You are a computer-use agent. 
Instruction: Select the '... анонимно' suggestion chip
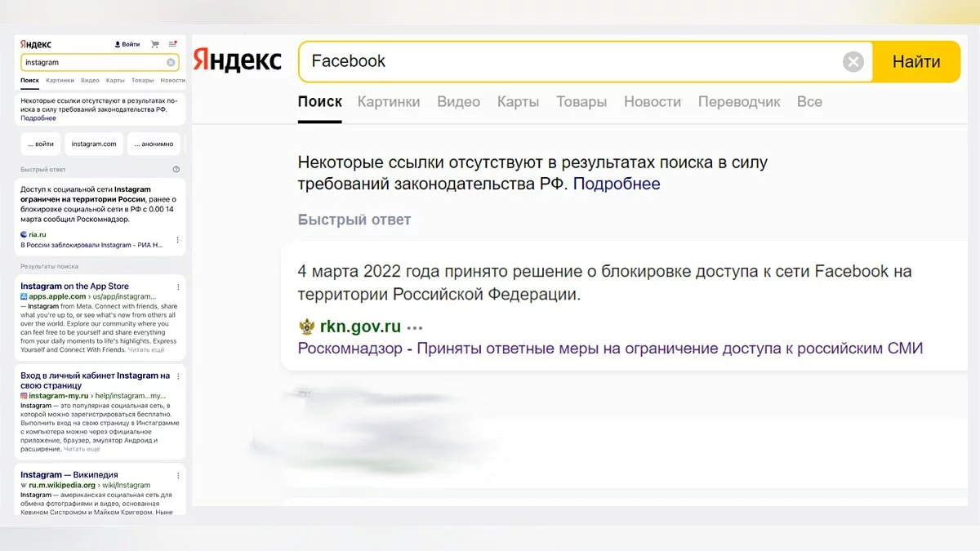pos(154,144)
